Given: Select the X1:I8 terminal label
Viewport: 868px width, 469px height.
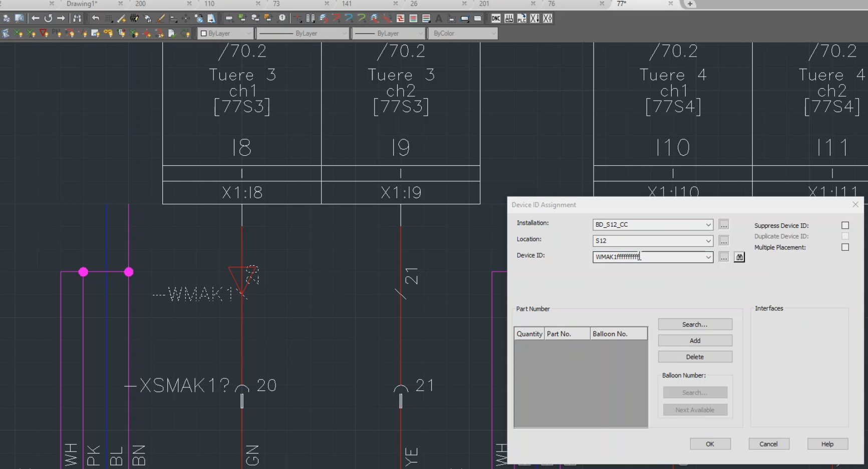Looking at the screenshot, I should [242, 193].
